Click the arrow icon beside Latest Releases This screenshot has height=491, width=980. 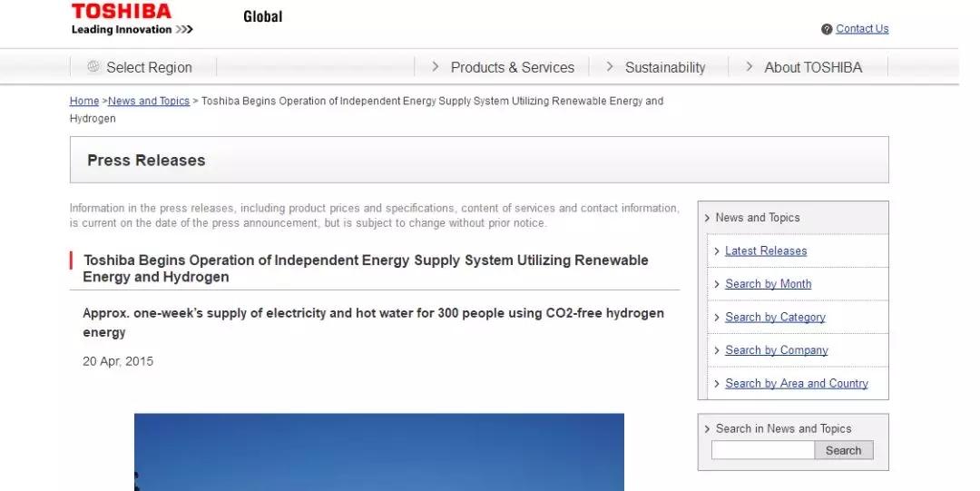(x=717, y=251)
